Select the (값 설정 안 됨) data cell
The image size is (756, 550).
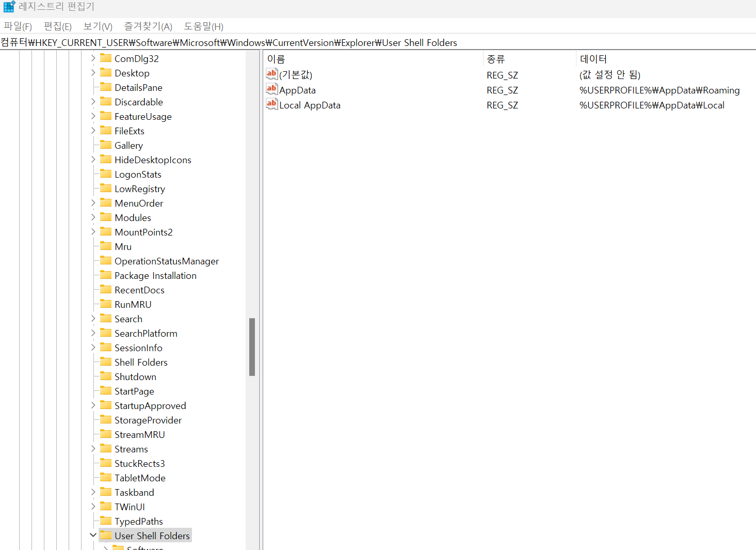click(610, 75)
